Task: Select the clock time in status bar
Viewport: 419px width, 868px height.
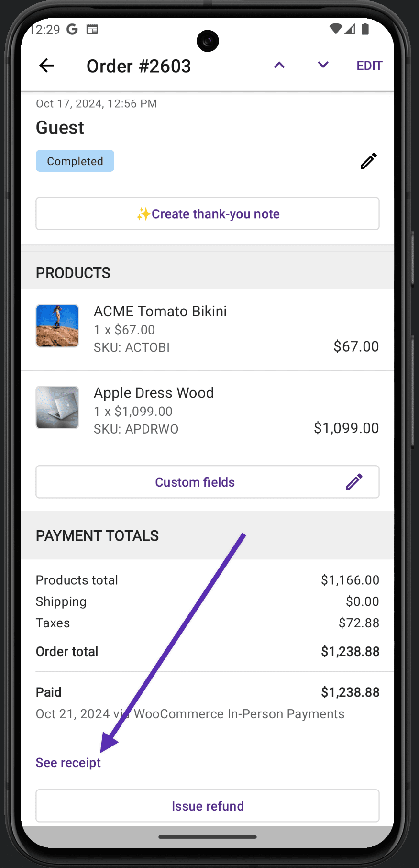Action: point(44,29)
